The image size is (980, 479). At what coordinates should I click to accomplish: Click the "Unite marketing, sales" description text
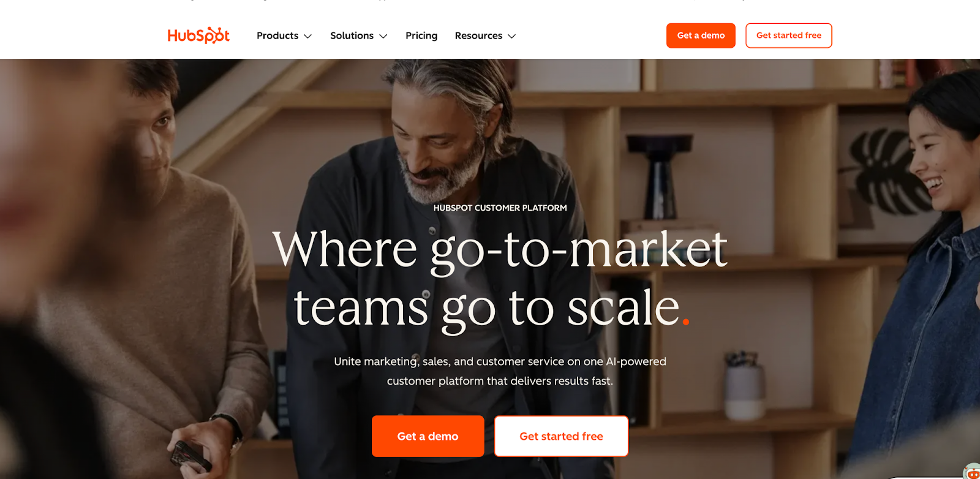(500, 371)
